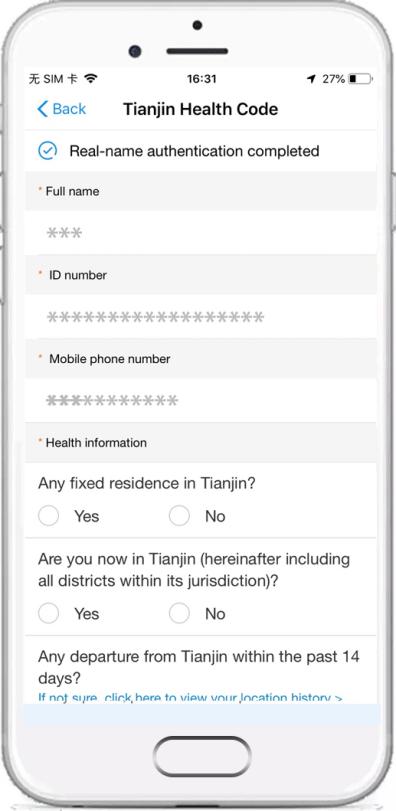Click the Full name input field
Viewport: 396px width, 811px height.
coord(201,233)
